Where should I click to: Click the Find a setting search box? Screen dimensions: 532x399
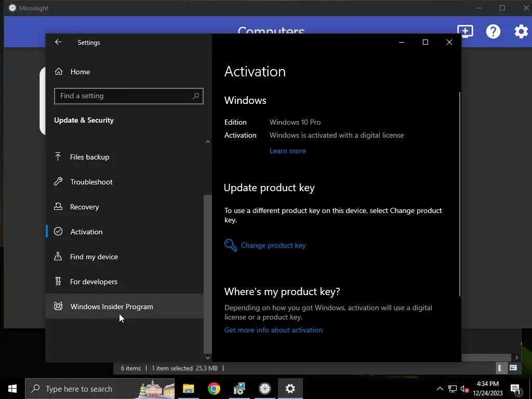pos(129,96)
